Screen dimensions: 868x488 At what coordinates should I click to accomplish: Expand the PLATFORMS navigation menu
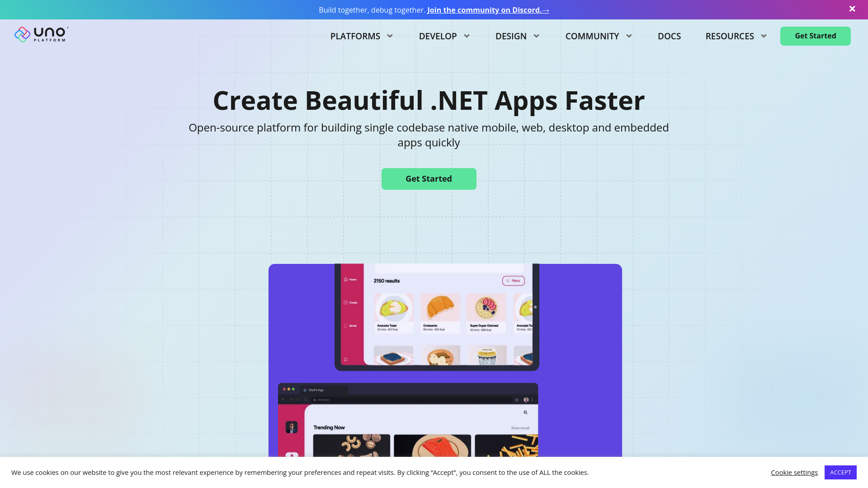click(361, 36)
